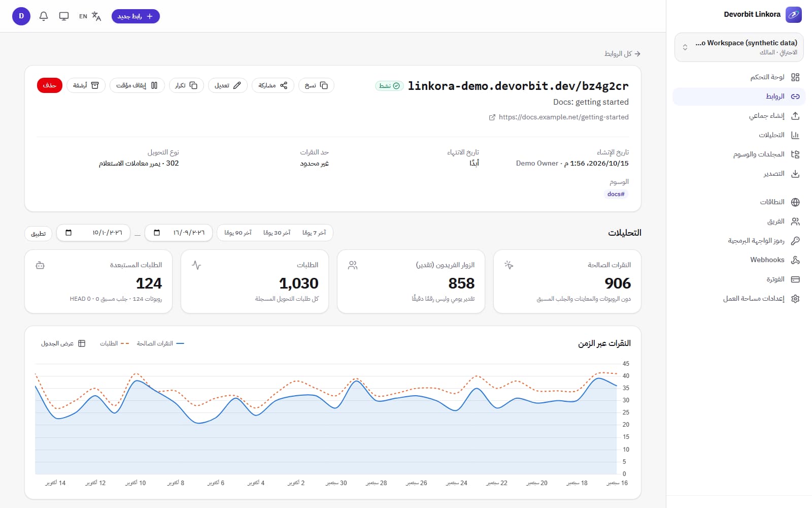Open Webhooks page in sidebar

point(739,260)
